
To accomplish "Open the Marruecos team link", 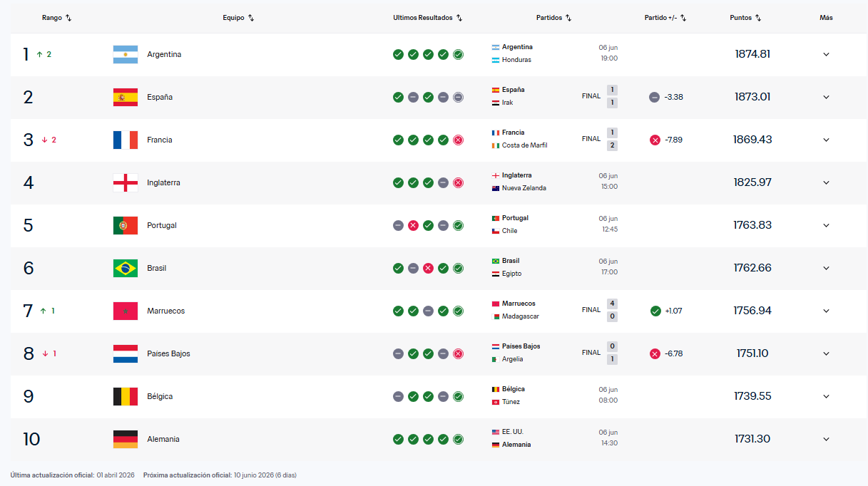I will [166, 311].
